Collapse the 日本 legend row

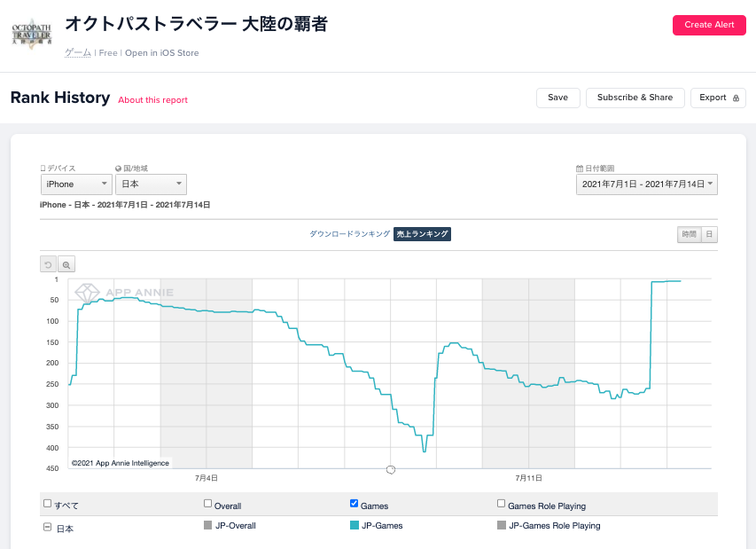point(47,528)
